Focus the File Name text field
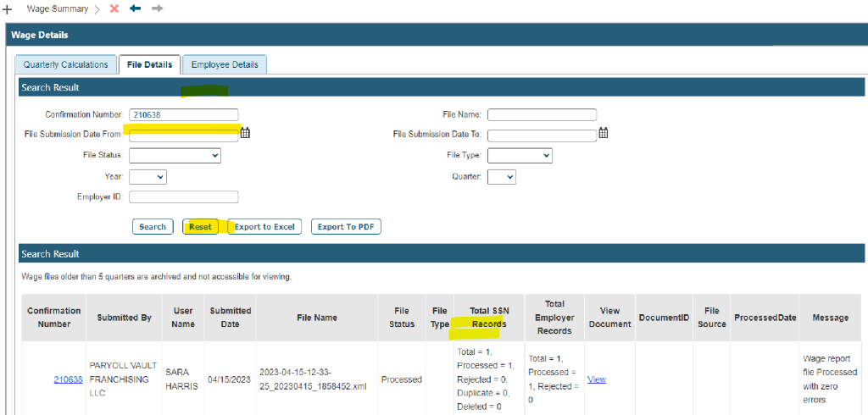Image resolution: width=868 pixels, height=415 pixels. pos(542,114)
